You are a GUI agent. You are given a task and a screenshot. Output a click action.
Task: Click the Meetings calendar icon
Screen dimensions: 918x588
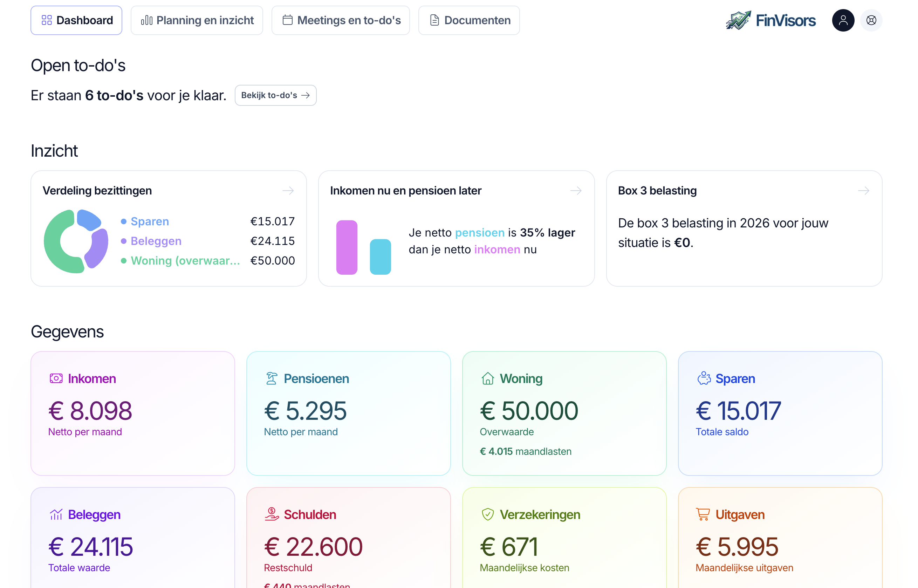287,20
